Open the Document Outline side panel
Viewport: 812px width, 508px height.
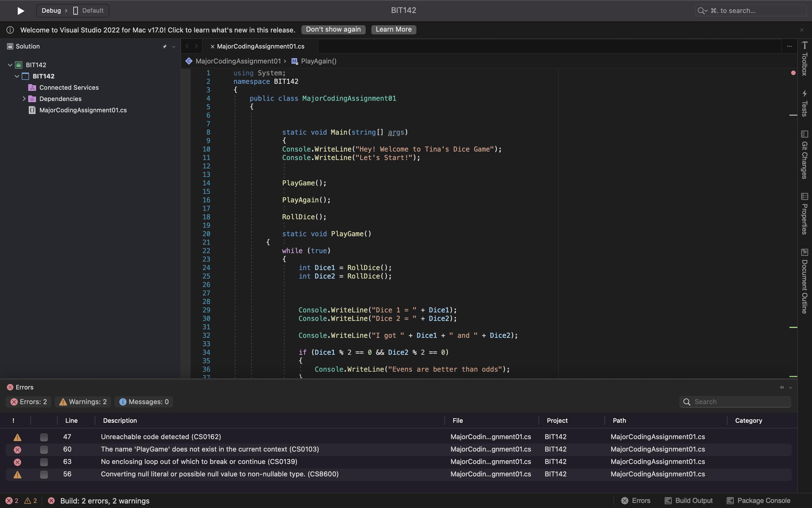coord(804,281)
